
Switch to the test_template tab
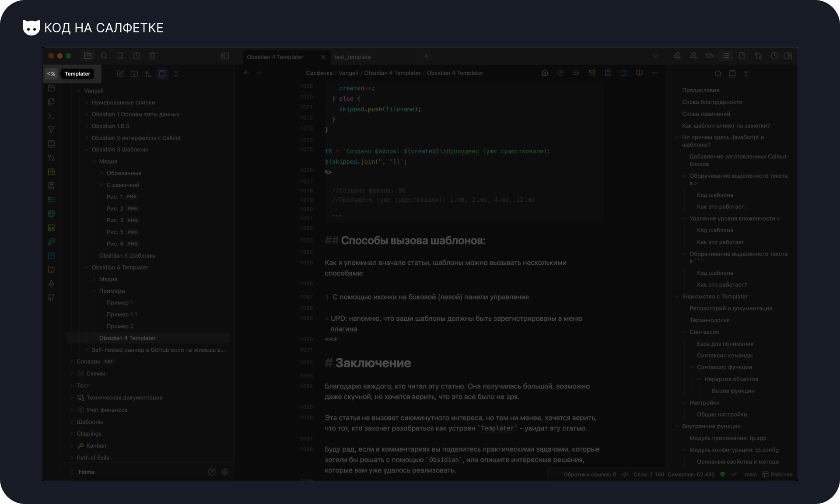(353, 57)
